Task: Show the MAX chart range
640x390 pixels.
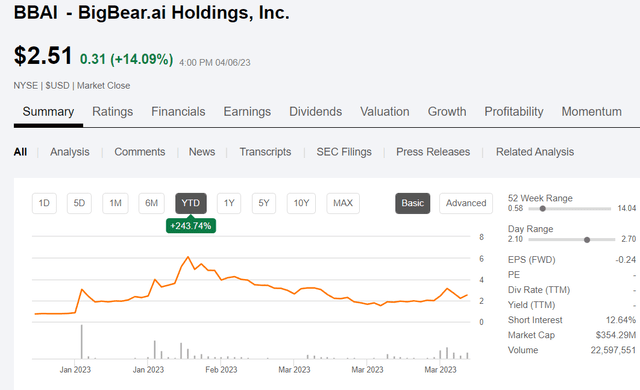Action: (343, 203)
